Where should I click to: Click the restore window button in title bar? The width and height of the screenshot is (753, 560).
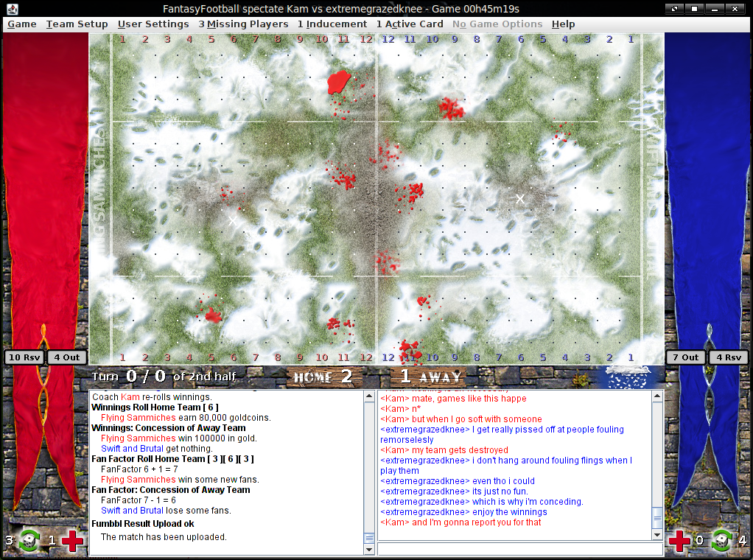point(674,9)
